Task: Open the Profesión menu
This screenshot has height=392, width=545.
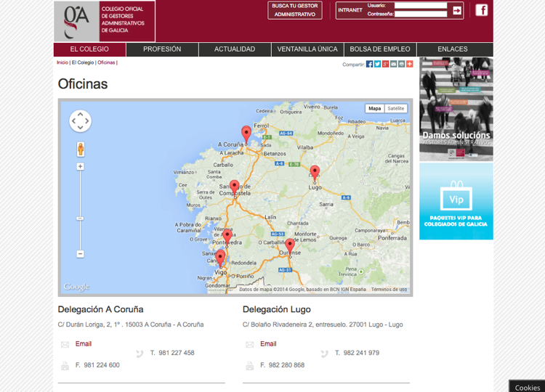Action: [x=162, y=49]
